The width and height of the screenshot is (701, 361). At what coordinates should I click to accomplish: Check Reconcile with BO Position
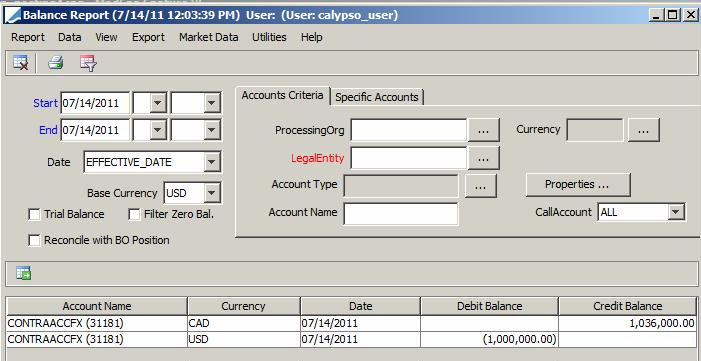click(x=34, y=240)
